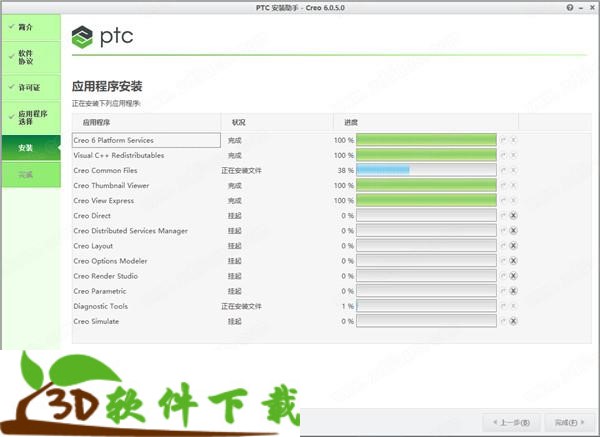Click the 应用程序安装 page heading
Screen dimensions: 600x437
[x=107, y=86]
